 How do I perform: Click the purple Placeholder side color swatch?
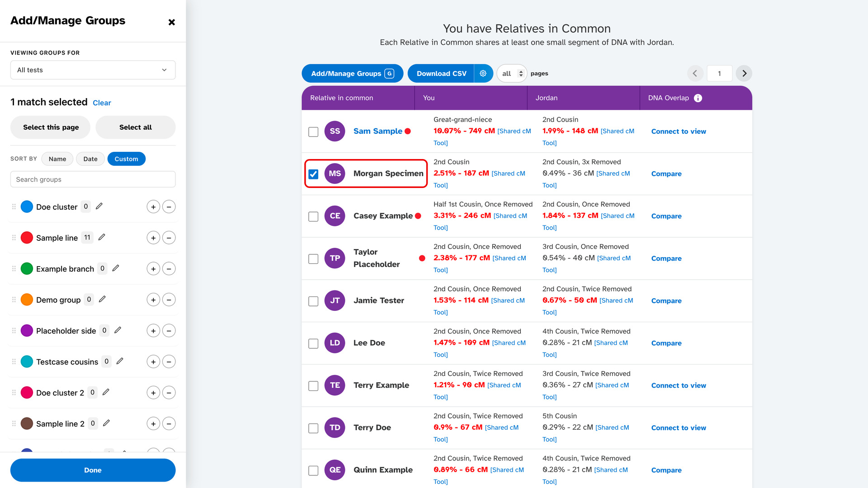27,331
